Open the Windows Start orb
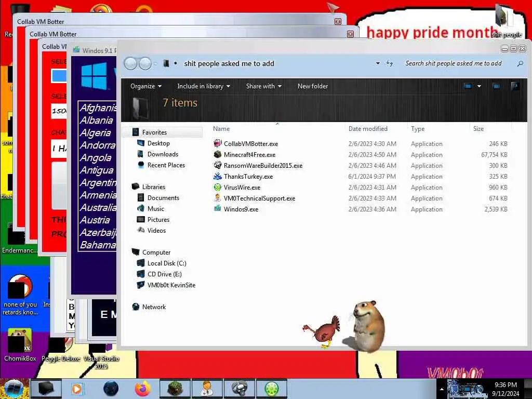The image size is (532, 399). point(14,389)
